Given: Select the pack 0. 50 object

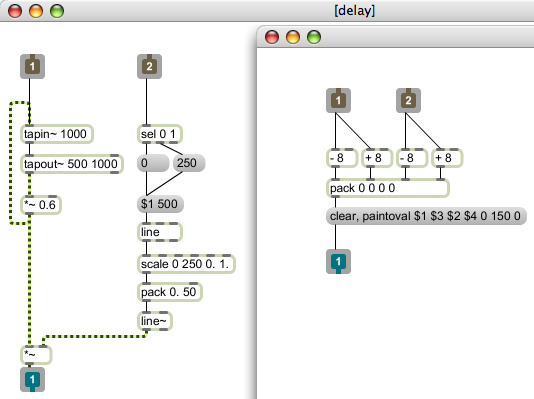Looking at the screenshot, I should tap(170, 292).
